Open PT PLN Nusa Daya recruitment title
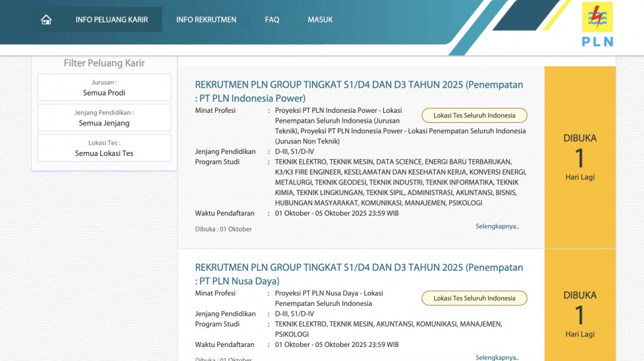 (x=359, y=274)
